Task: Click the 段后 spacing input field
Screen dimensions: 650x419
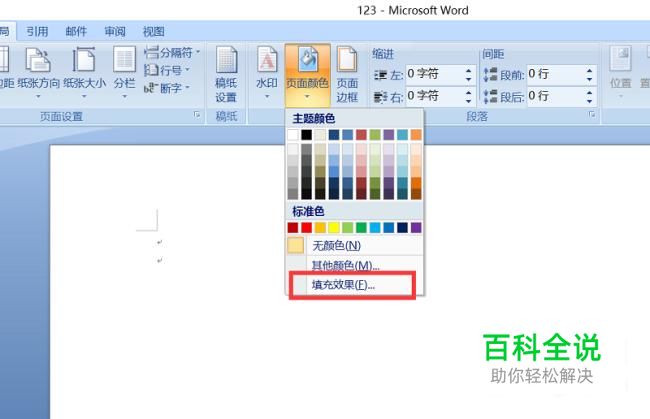Action: (555, 96)
